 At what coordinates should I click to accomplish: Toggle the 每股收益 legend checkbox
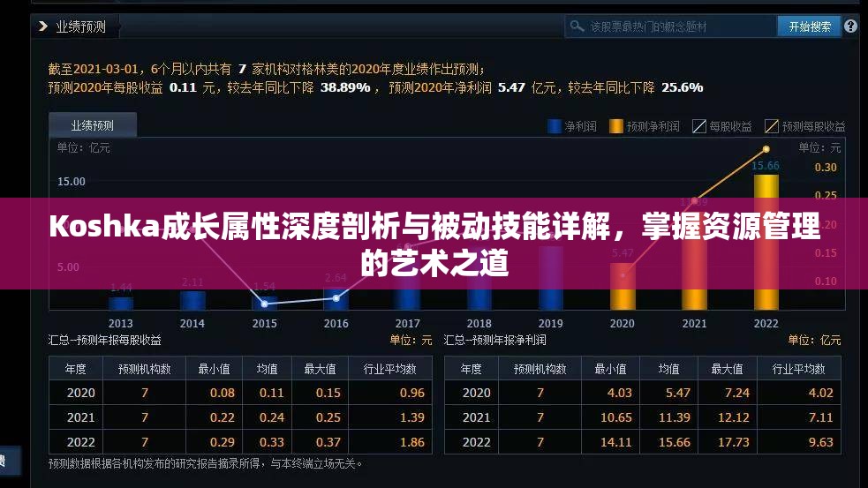[699, 126]
